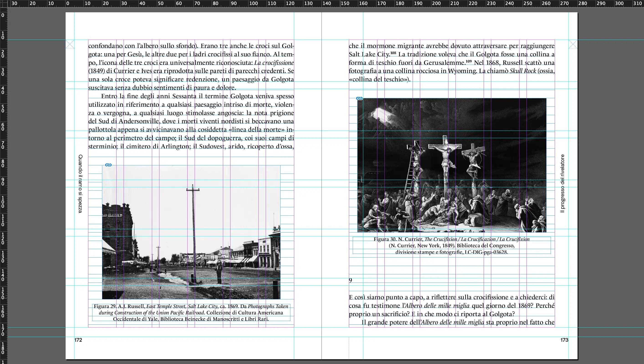The height and width of the screenshot is (364, 644).
Task: Click footnote reference 108
Action: click(393, 53)
